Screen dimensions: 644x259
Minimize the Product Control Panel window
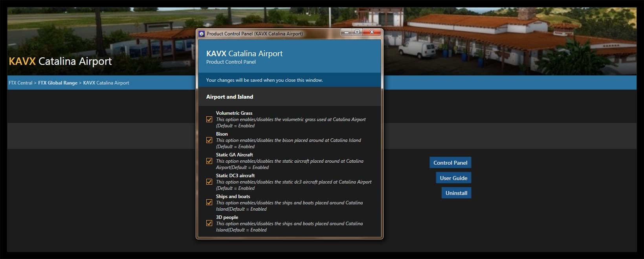346,33
